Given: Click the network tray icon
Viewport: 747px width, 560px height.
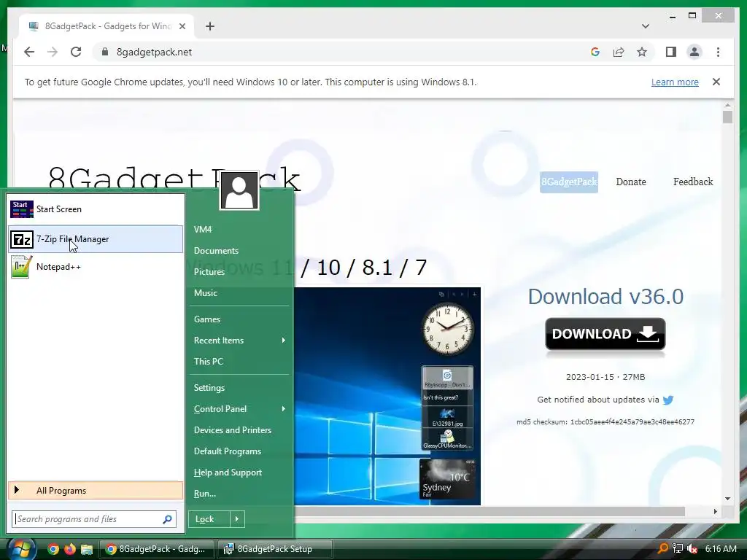Looking at the screenshot, I should (x=678, y=549).
